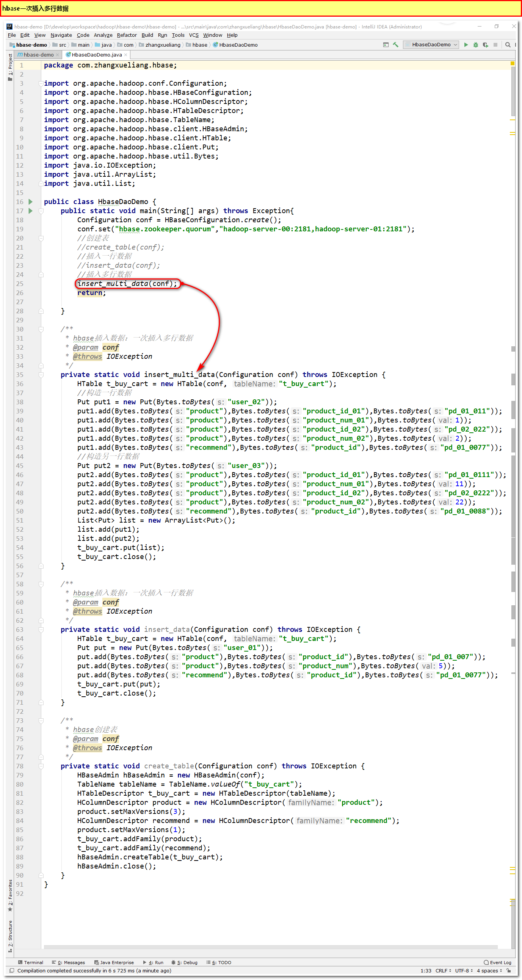Close the HbaseDaoDemo.java editor tab
The height and width of the screenshot is (980, 522).
(125, 55)
